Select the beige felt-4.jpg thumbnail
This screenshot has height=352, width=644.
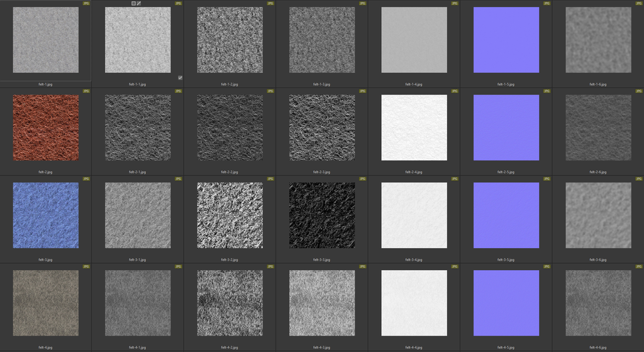(x=46, y=303)
